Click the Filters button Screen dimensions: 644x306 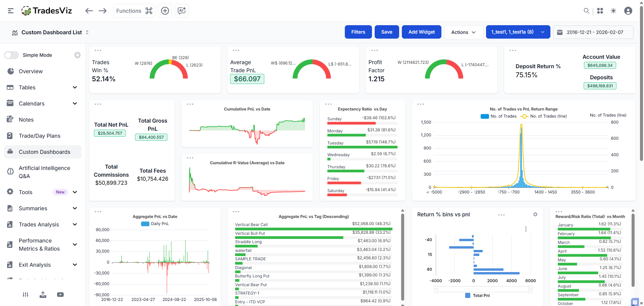coord(358,32)
